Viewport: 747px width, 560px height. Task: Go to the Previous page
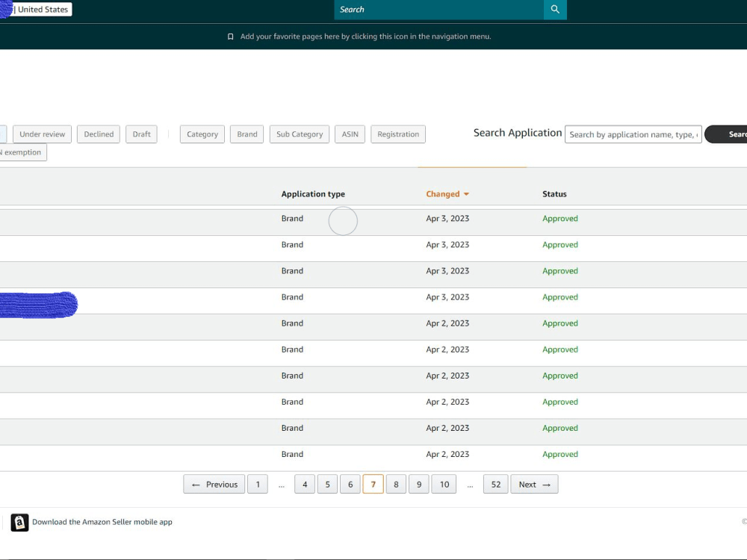point(214,485)
